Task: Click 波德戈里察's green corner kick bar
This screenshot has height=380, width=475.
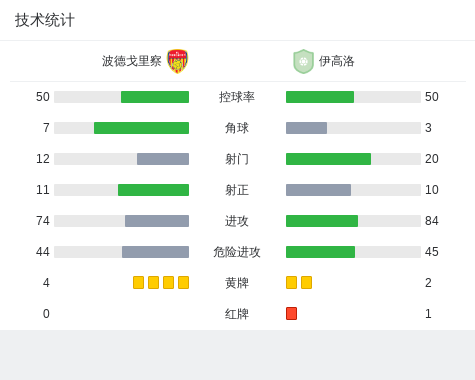Action: (x=141, y=128)
